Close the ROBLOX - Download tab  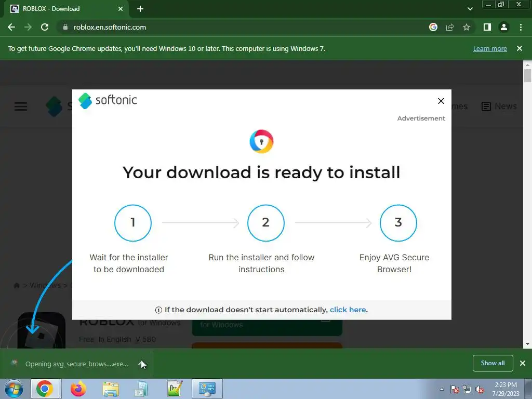(x=121, y=9)
